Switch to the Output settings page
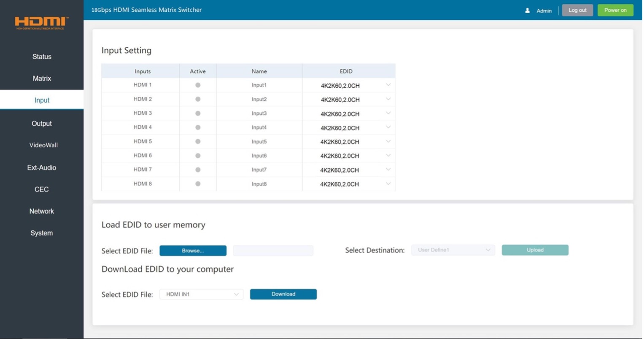The width and height of the screenshot is (644, 340). click(x=41, y=123)
